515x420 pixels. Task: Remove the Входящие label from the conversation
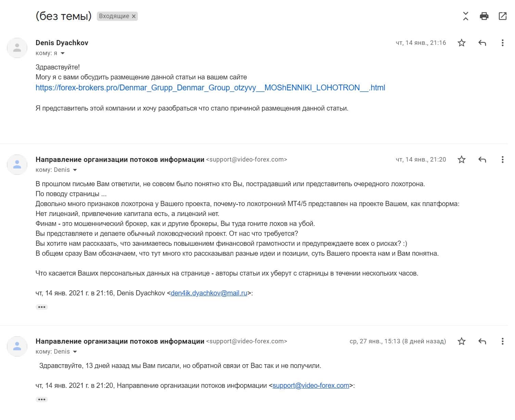click(x=134, y=16)
